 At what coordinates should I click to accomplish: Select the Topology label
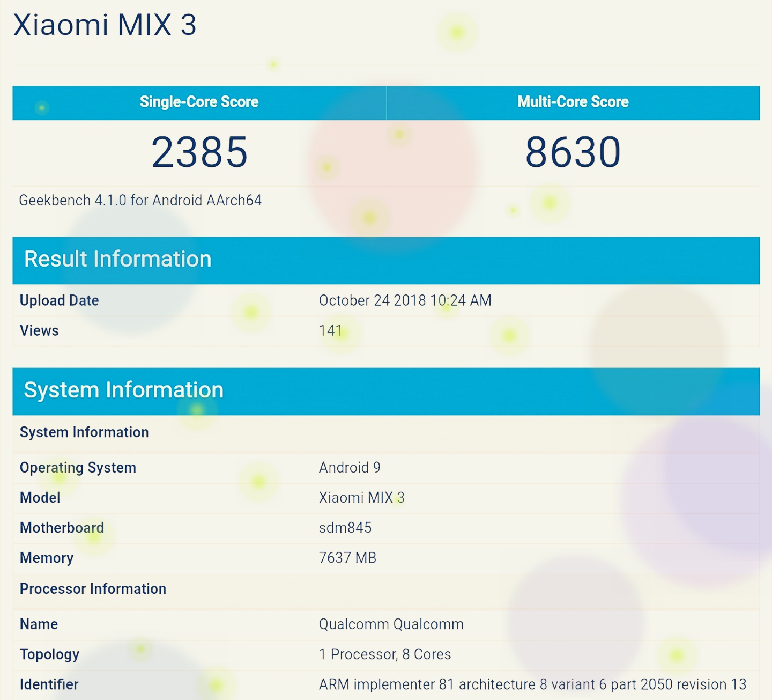tap(49, 655)
